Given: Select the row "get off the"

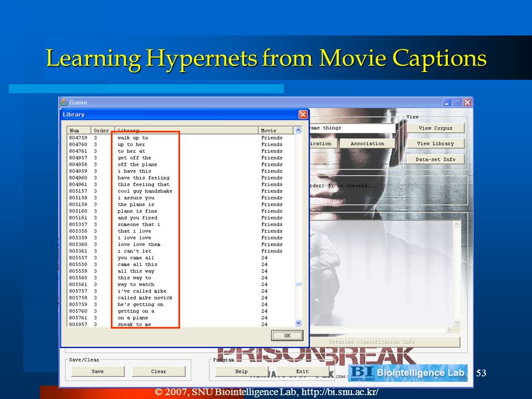Looking at the screenshot, I should point(181,158).
